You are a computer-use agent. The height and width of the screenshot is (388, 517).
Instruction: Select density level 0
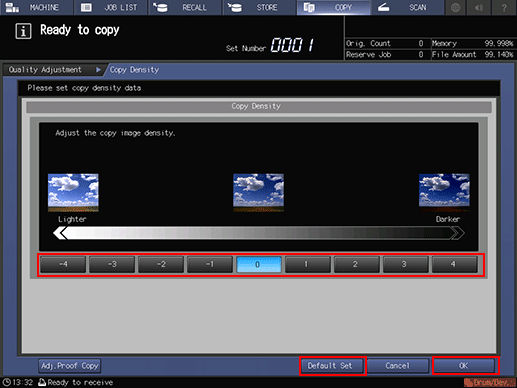tap(259, 264)
